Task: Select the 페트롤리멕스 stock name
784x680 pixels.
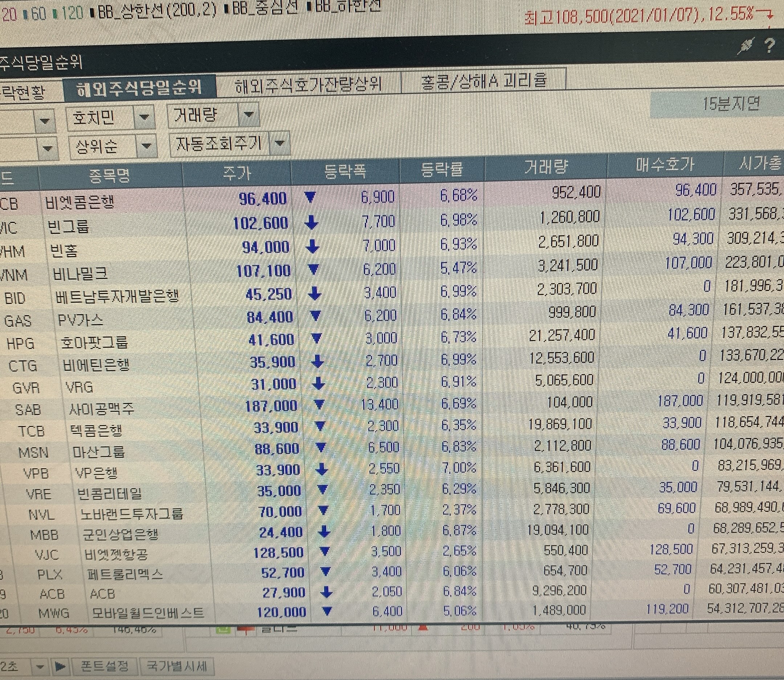Action: click(125, 574)
